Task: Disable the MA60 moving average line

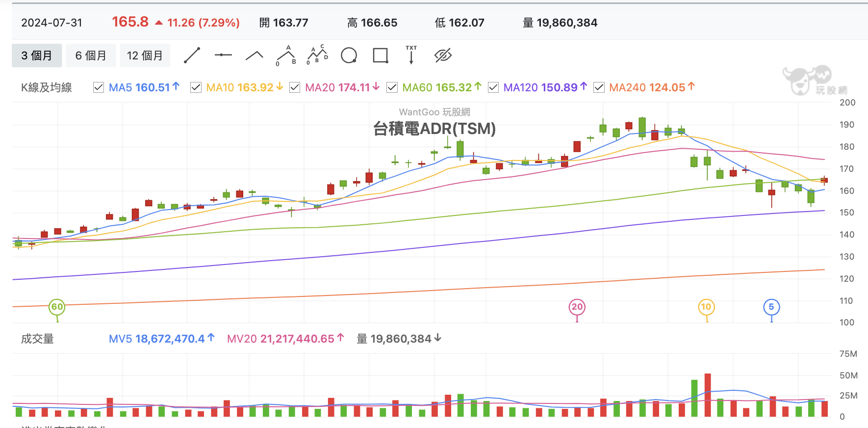Action: pyautogui.click(x=392, y=87)
